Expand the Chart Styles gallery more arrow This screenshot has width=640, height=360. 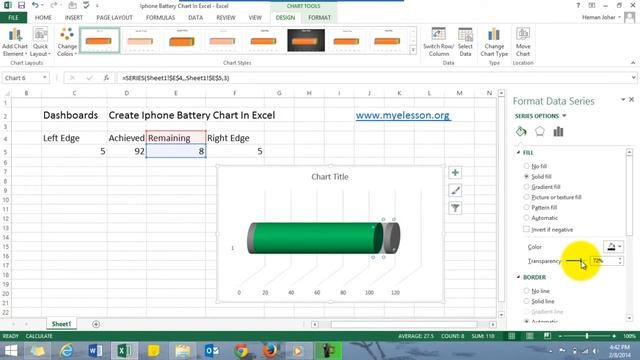pyautogui.click(x=413, y=50)
